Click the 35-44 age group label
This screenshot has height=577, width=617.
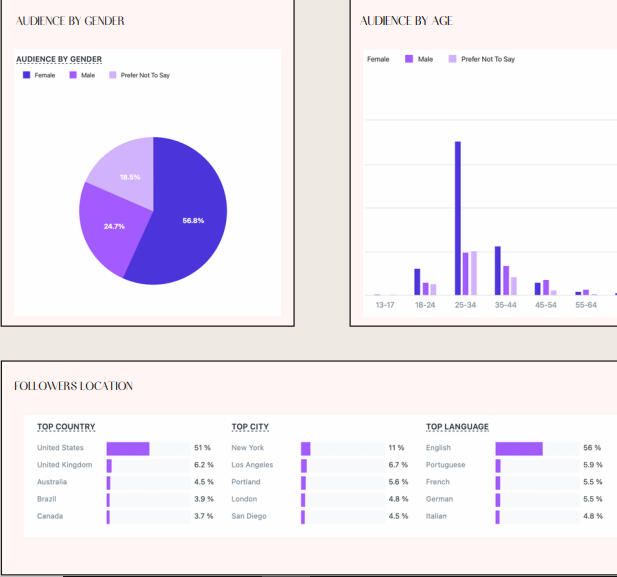point(505,305)
